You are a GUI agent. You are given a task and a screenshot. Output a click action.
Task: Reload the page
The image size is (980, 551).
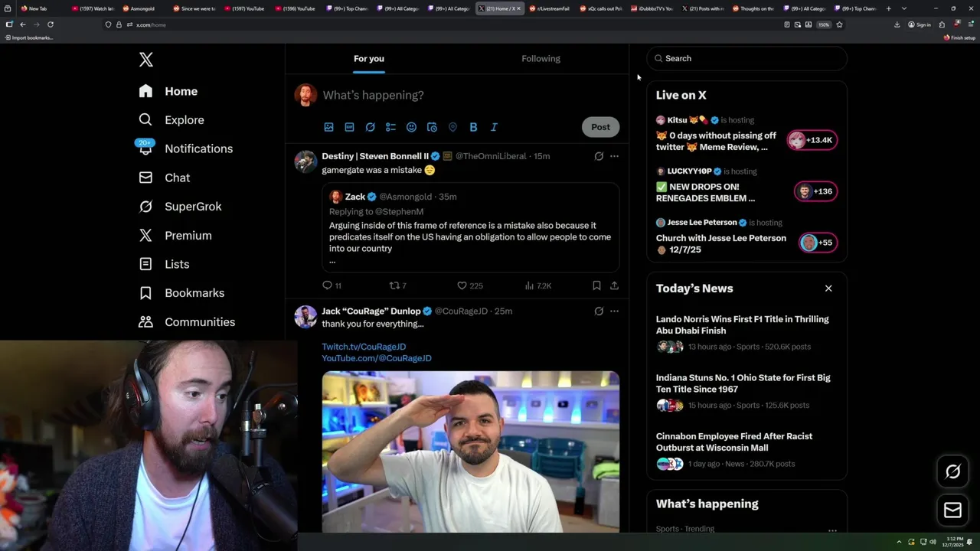coord(51,24)
